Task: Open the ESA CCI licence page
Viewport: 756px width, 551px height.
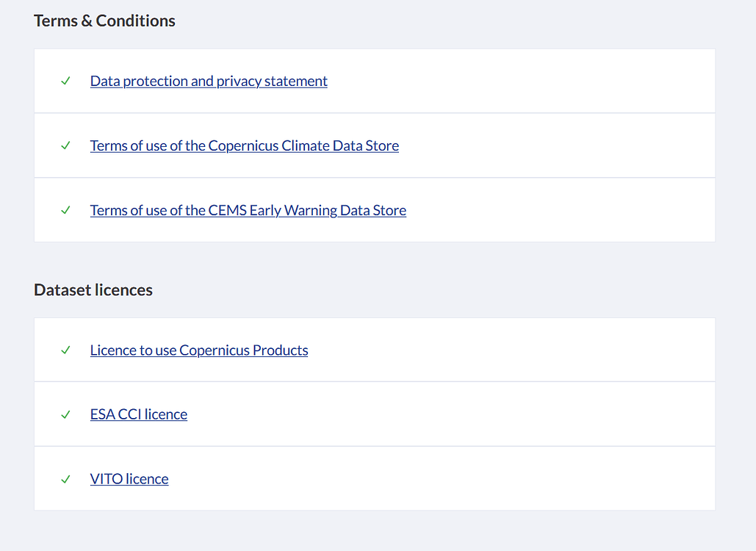Action: click(x=138, y=414)
